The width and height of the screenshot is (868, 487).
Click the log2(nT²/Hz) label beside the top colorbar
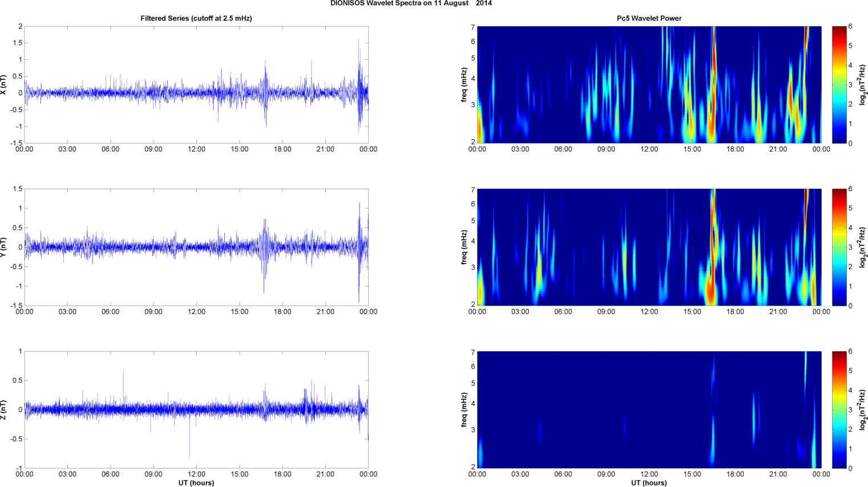point(863,84)
